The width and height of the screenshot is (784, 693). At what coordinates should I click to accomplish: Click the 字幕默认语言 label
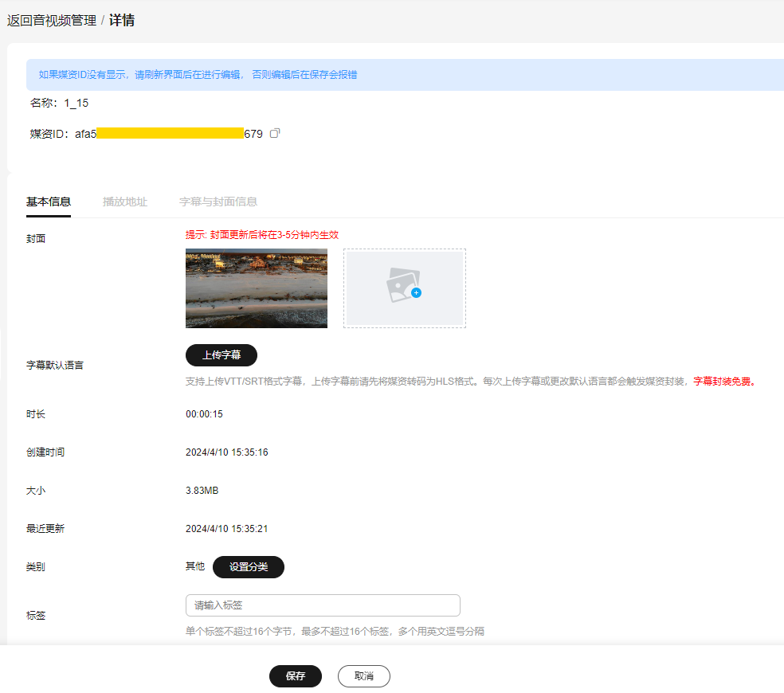[x=55, y=365]
